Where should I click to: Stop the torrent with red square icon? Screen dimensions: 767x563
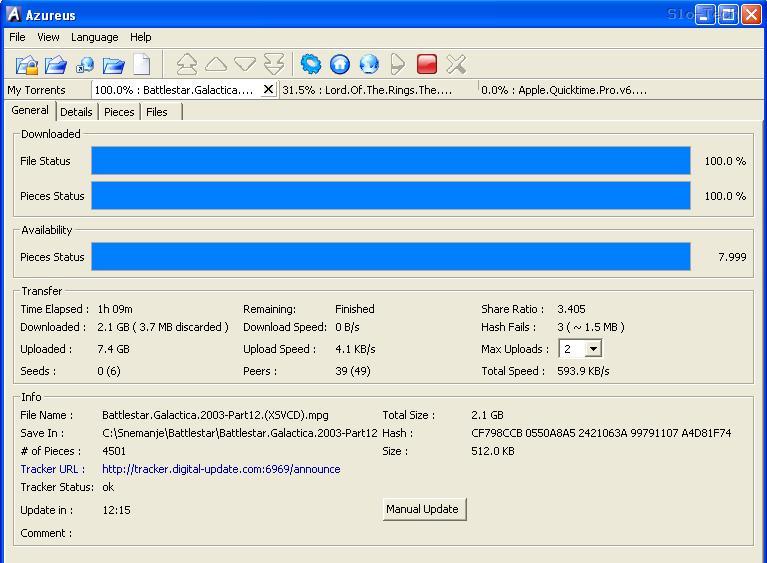tap(427, 64)
